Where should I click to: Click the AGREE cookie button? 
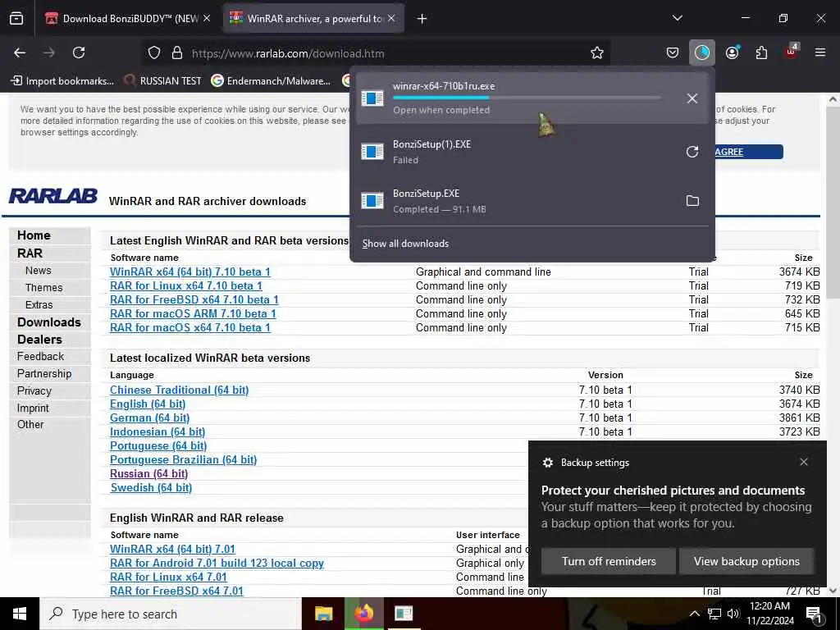(x=748, y=152)
